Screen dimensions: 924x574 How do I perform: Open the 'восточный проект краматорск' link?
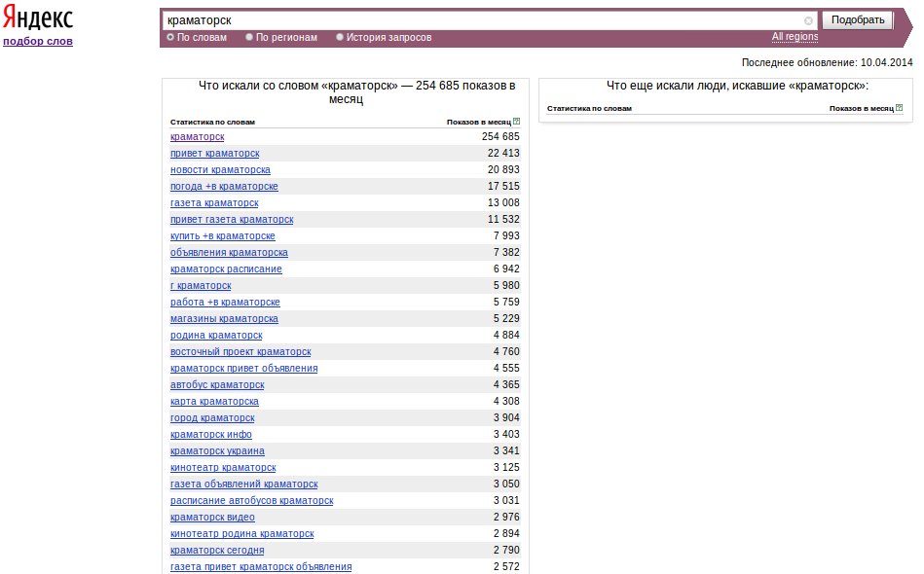pyautogui.click(x=241, y=351)
